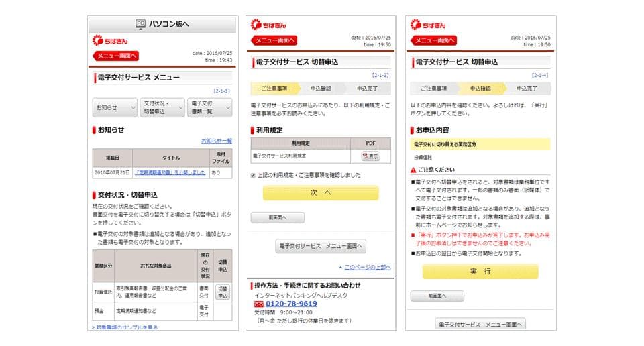This screenshot has width=644, height=346.
Task: Expand 電子交付書類一覧 dropdown
Action: [209, 107]
